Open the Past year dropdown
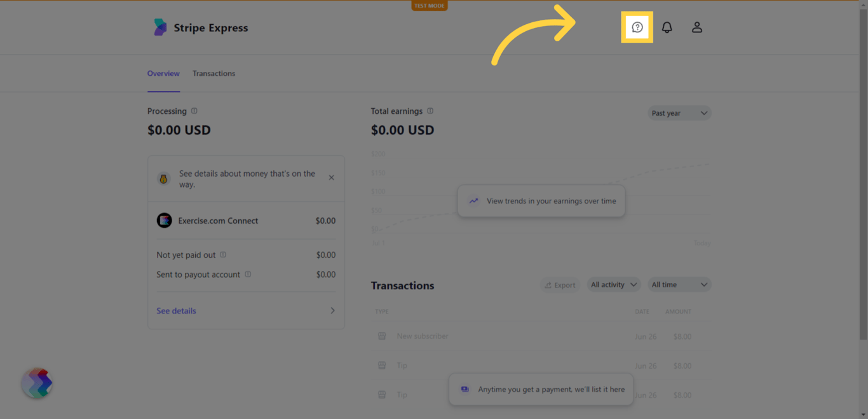 pyautogui.click(x=679, y=113)
